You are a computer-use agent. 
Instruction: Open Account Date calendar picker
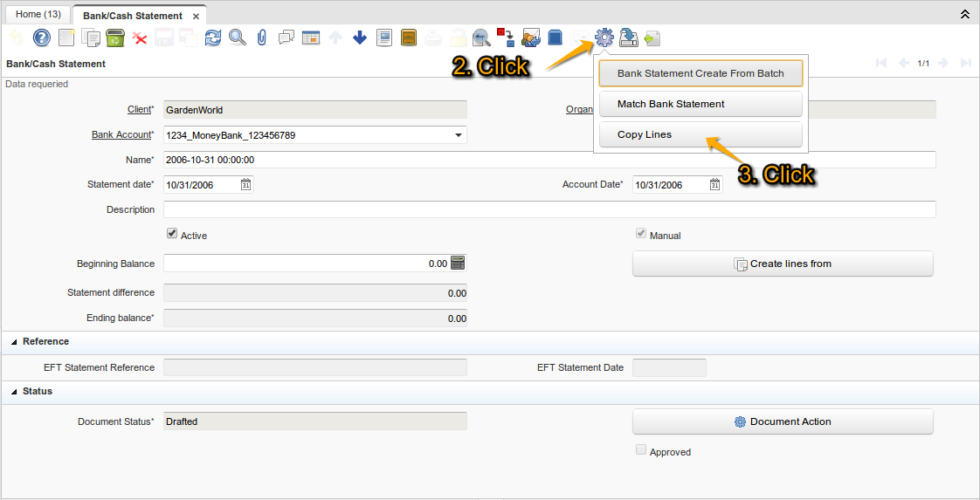click(x=715, y=185)
